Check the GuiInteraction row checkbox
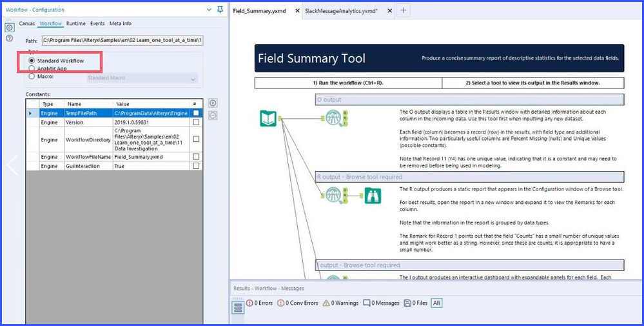This screenshot has width=644, height=326. pos(196,166)
